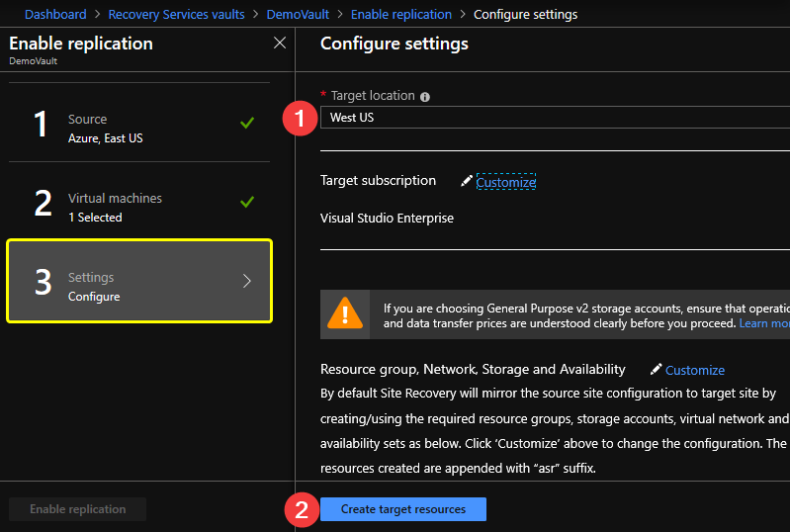790x532 pixels.
Task: Click the pencil icon next to Resource group Customize
Action: (656, 369)
